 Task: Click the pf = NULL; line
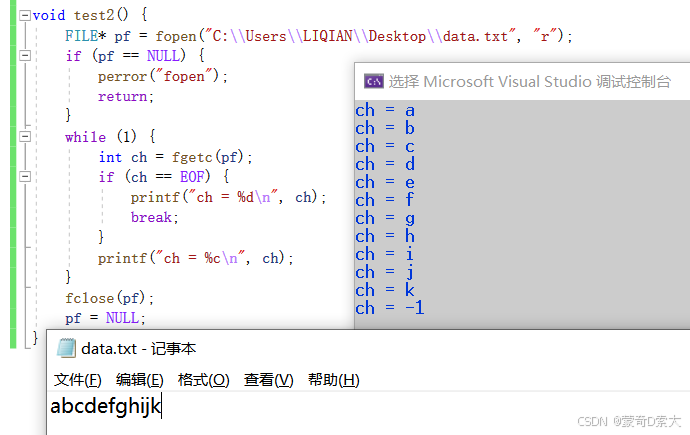[x=105, y=318]
